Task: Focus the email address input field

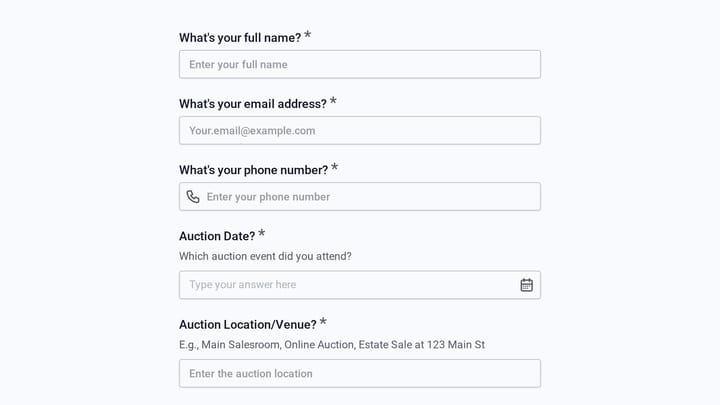Action: pyautogui.click(x=360, y=130)
